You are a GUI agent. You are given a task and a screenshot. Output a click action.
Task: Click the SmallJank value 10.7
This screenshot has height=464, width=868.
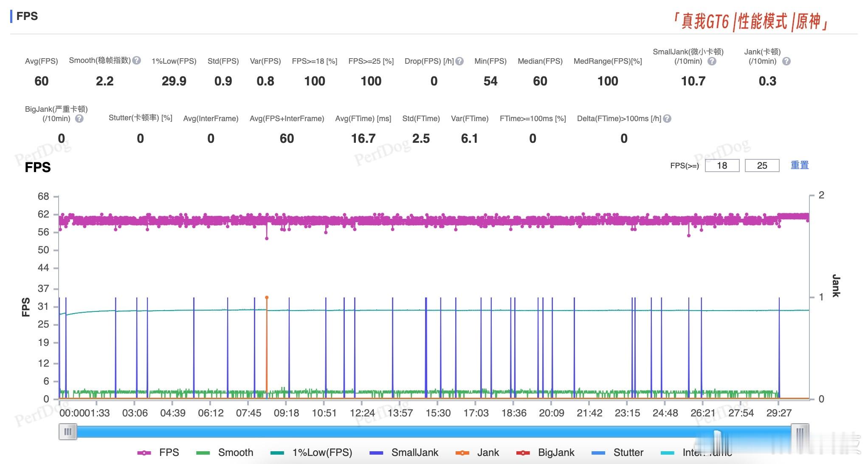point(693,81)
